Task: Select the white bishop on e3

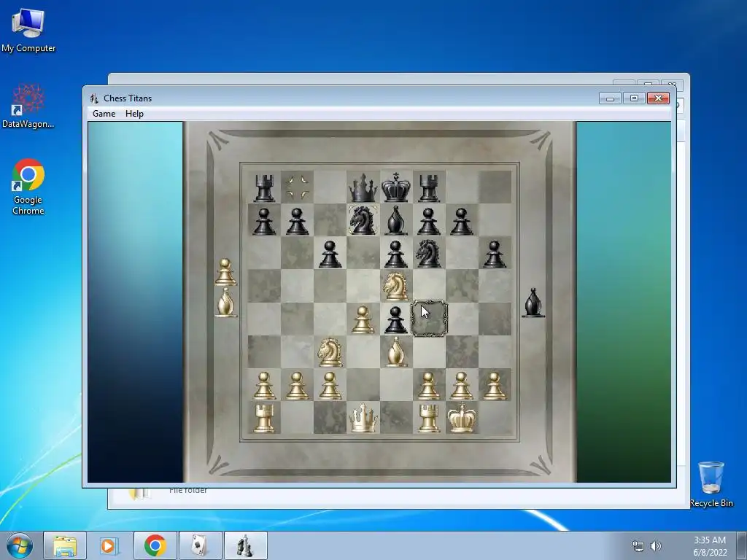Action: (x=396, y=352)
